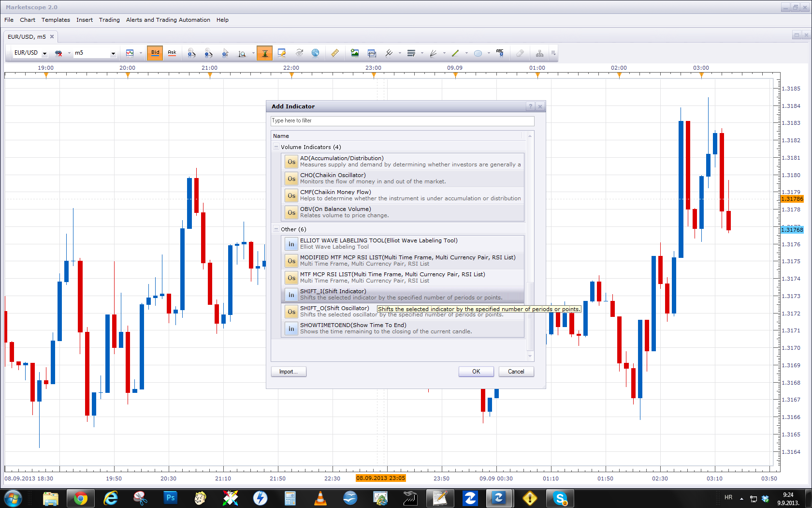Click the eraser tool icon
The width and height of the screenshot is (812, 508).
(520, 53)
